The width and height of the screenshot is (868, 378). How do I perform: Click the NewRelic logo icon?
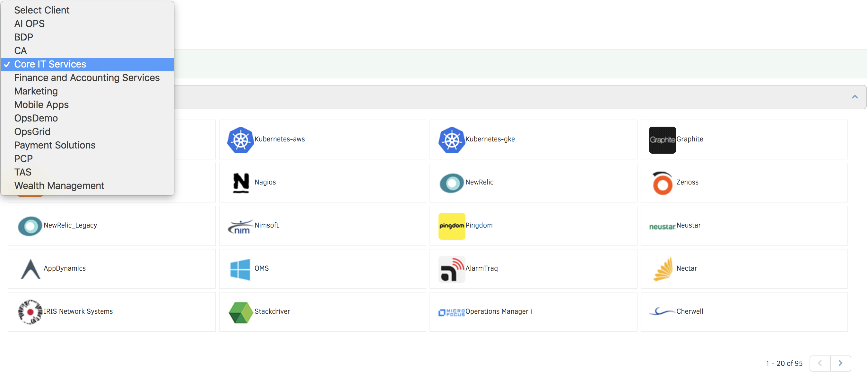[452, 183]
